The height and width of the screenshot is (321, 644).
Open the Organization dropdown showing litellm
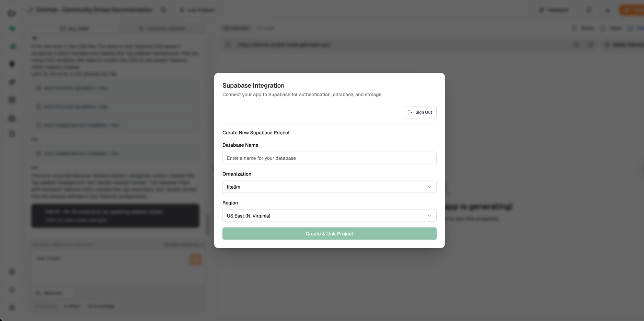click(329, 187)
